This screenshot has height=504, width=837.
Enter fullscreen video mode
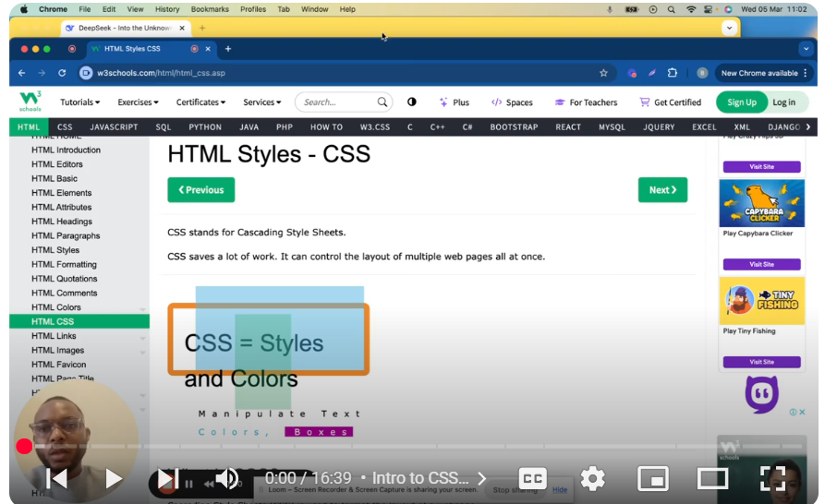773,478
